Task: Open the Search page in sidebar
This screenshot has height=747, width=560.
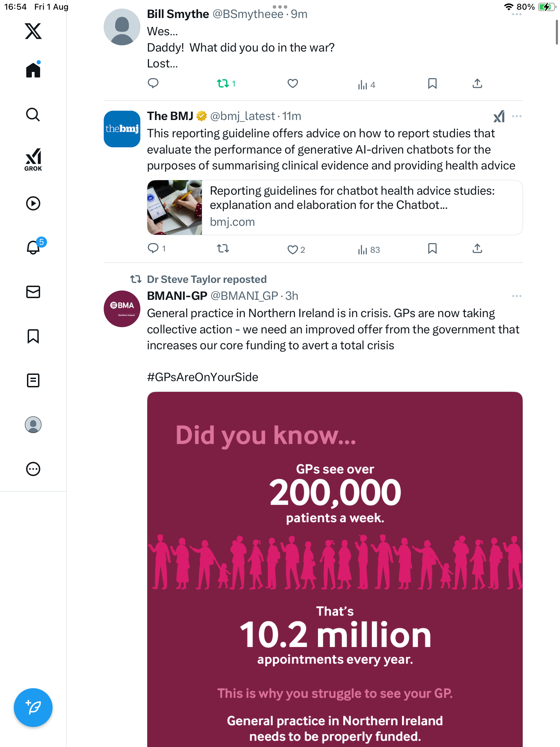Action: point(33,114)
